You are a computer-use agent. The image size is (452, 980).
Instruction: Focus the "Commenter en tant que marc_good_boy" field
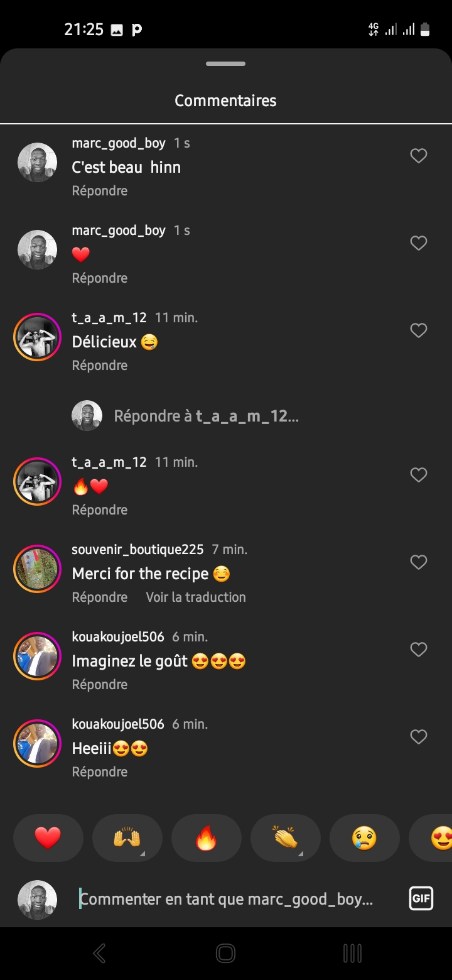pos(226,900)
